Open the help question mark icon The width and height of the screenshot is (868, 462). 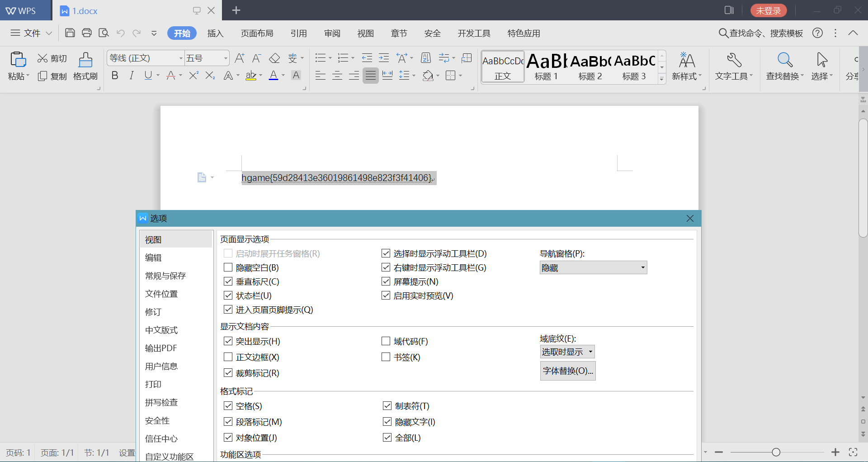click(x=817, y=33)
